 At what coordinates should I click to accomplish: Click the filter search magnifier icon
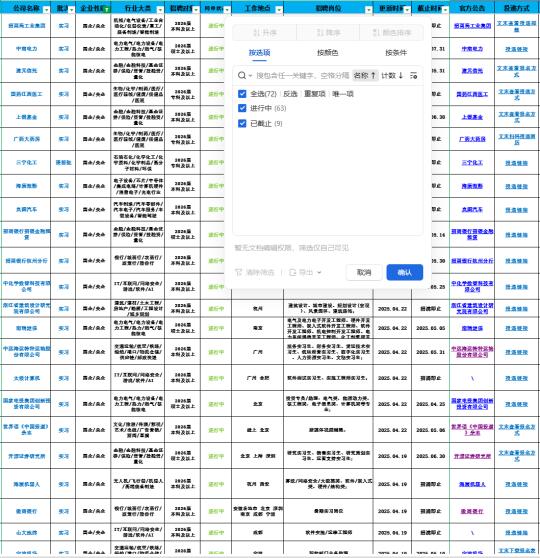click(x=242, y=75)
